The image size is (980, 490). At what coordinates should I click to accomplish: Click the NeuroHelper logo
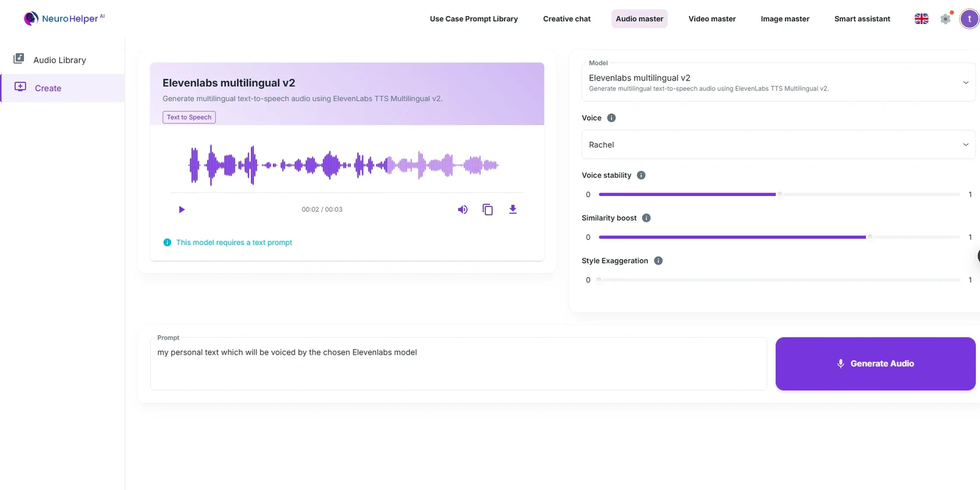tap(64, 18)
